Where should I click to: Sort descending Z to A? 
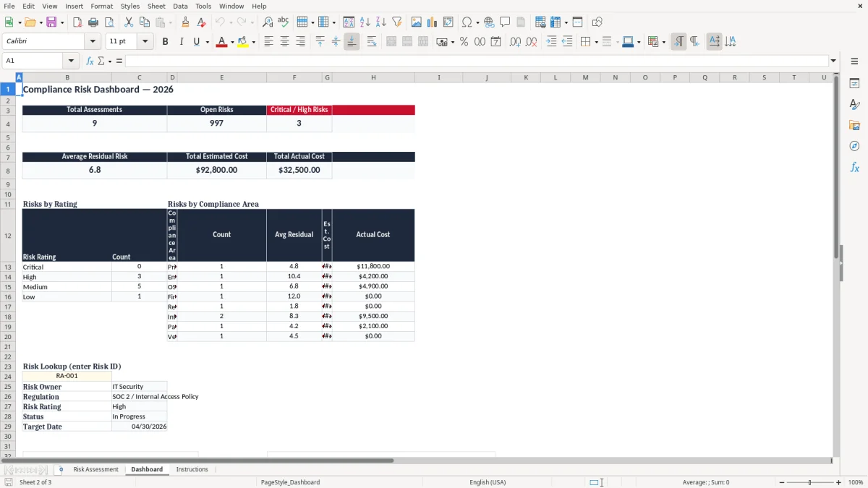[381, 22]
